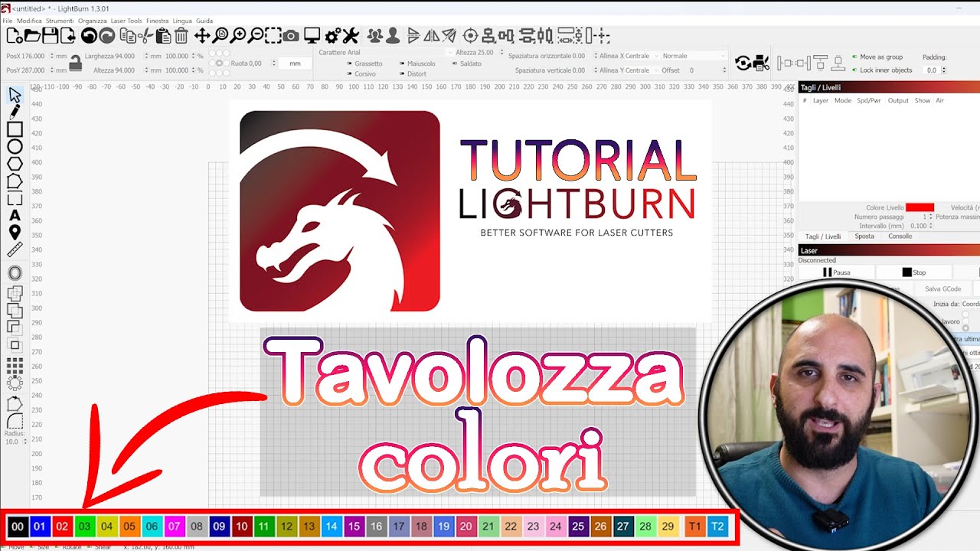Select the Ellipse tool
This screenshot has width=980, height=551.
click(15, 146)
